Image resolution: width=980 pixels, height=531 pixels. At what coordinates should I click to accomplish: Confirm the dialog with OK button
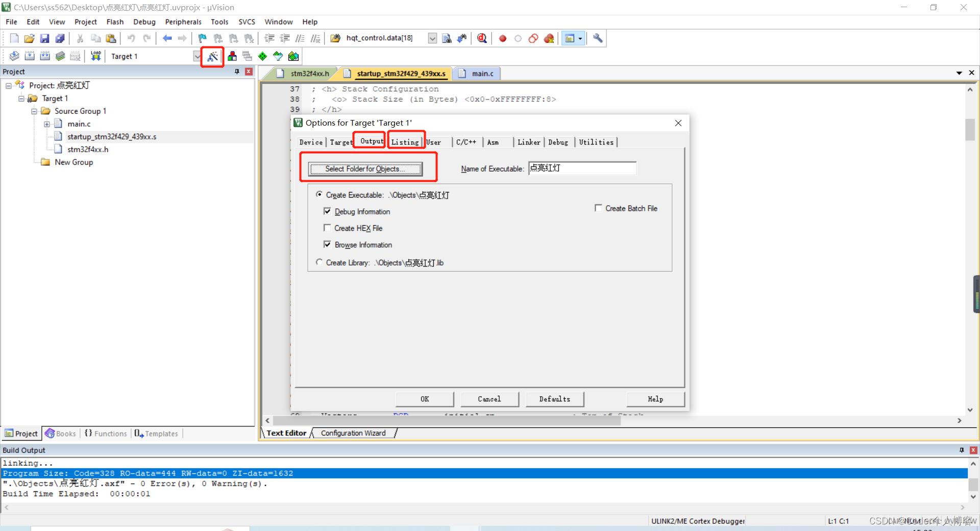(x=425, y=399)
